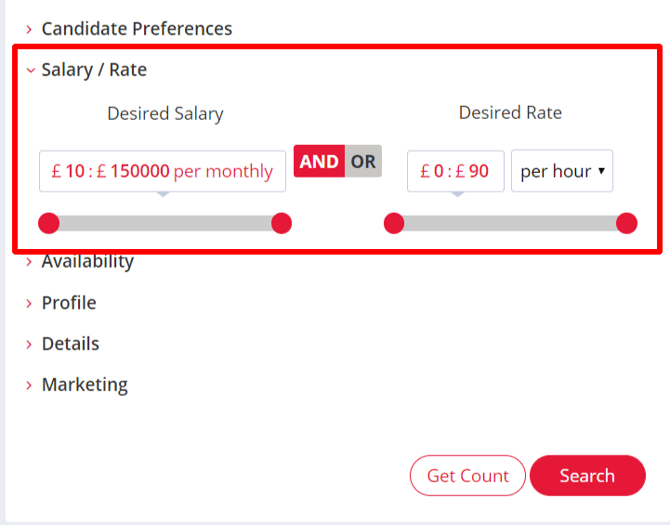
Task: Click the salary slider minimum handle
Action: coord(48,223)
